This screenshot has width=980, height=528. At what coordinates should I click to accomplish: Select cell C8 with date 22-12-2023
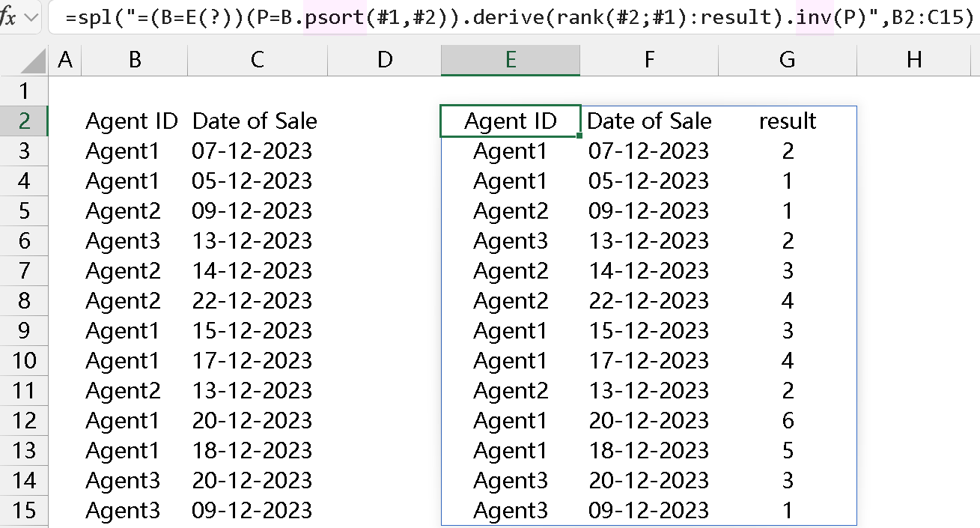click(252, 300)
